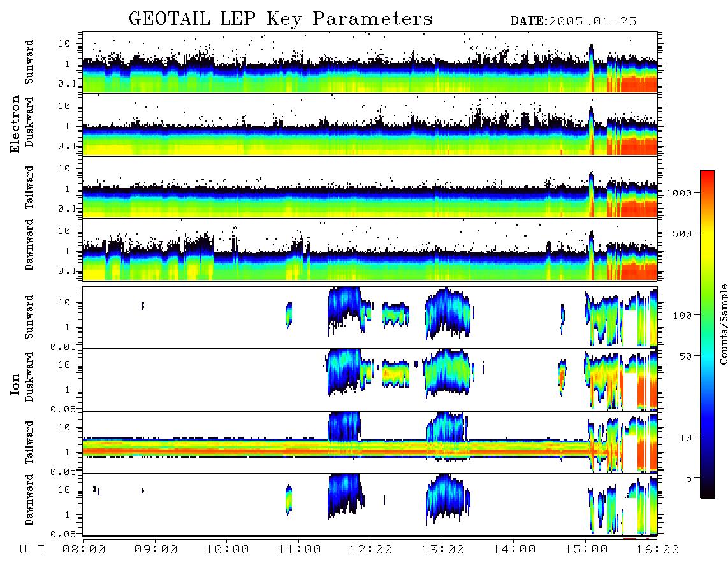This screenshot has width=728, height=561.
Task: Select the Electron "Duskward" panel label
Action: click(29, 122)
